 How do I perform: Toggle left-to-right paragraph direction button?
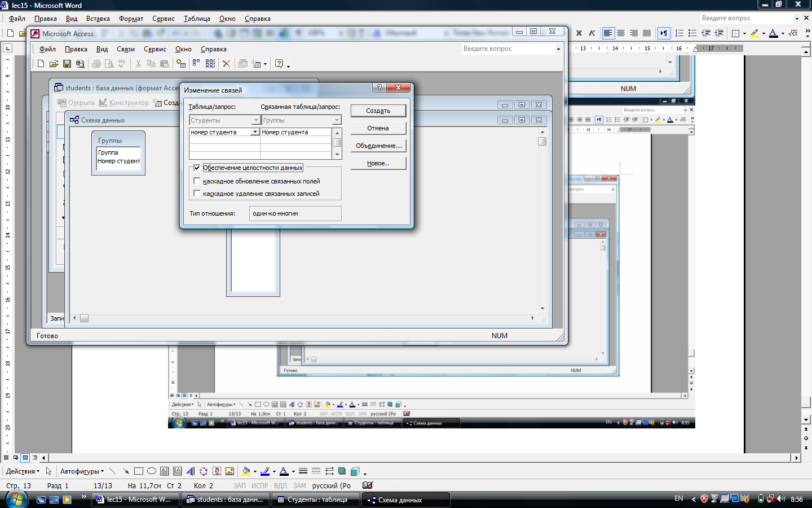664,33
